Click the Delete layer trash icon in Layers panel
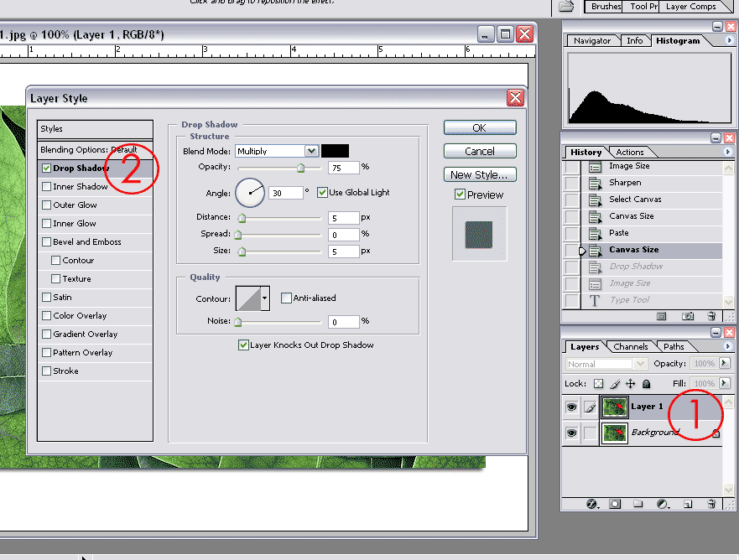This screenshot has width=739, height=560. coord(711,504)
